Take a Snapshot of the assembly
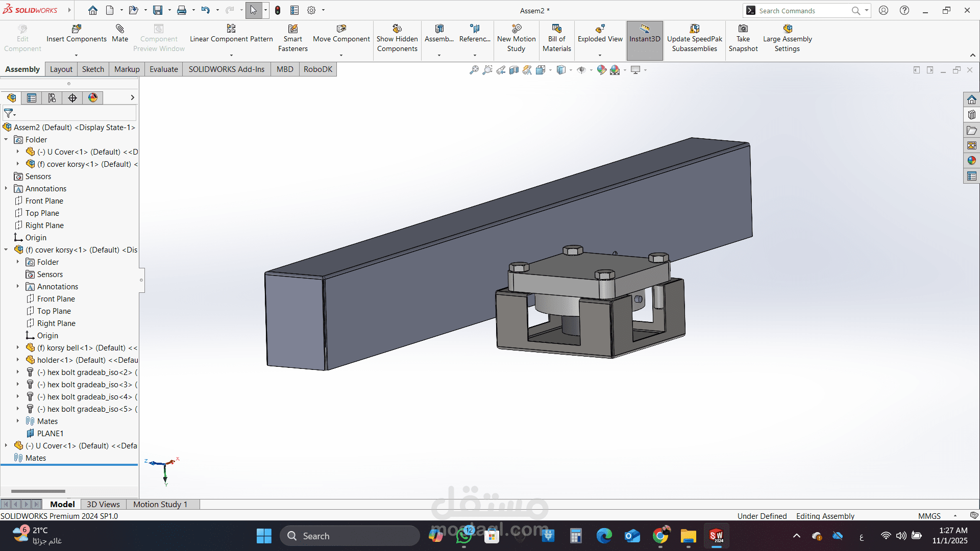Screen dimensions: 980x551 click(743, 38)
